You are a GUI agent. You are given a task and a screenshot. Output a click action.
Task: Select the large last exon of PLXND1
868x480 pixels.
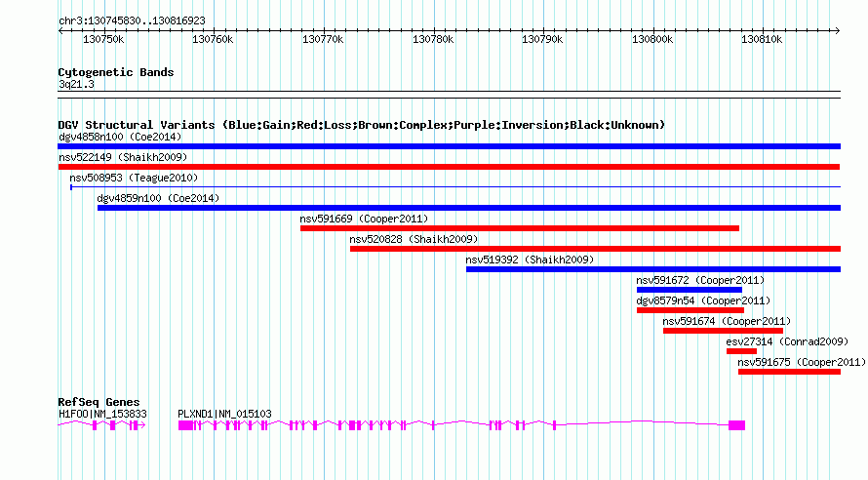[x=736, y=425]
